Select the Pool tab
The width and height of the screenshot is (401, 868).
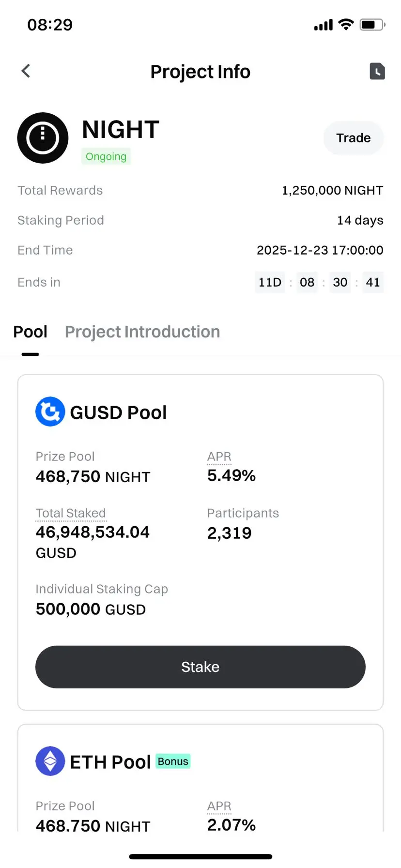[30, 332]
